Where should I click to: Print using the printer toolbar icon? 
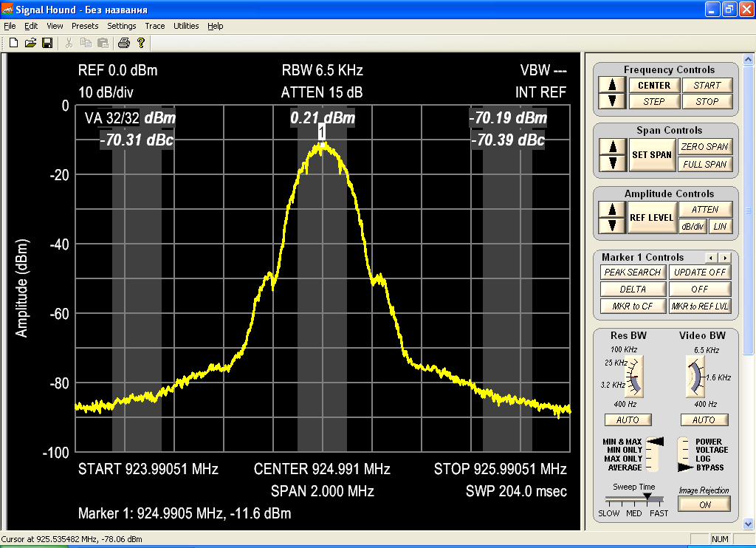pos(124,43)
